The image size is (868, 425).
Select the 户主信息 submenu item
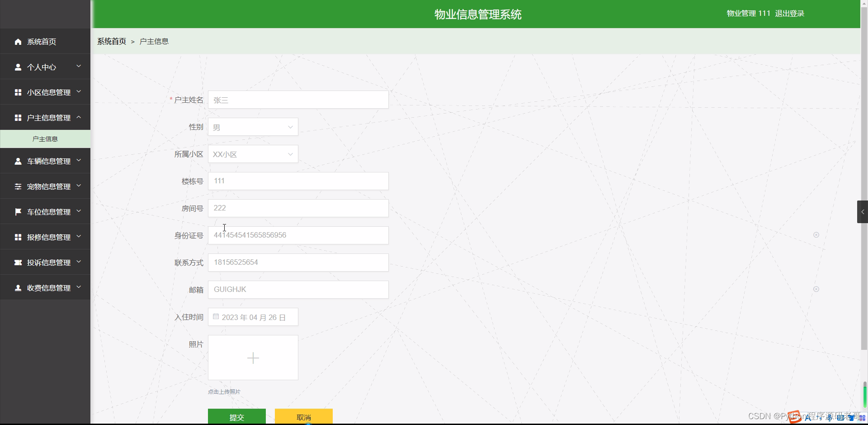click(x=45, y=139)
